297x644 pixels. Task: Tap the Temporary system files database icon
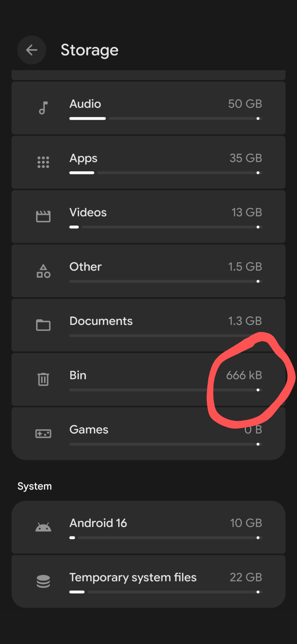pyautogui.click(x=43, y=581)
